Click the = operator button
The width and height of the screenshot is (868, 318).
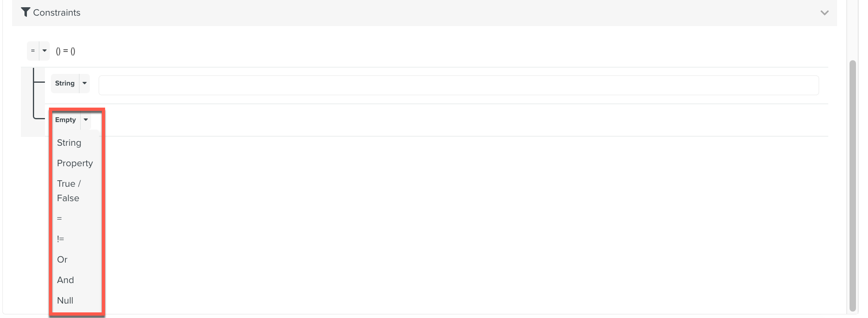[x=33, y=51]
